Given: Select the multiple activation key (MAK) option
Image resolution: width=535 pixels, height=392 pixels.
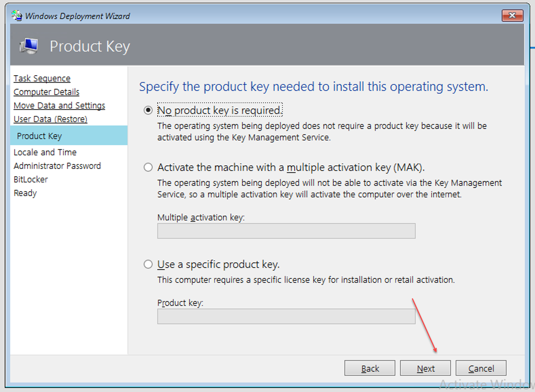Looking at the screenshot, I should pyautogui.click(x=148, y=168).
